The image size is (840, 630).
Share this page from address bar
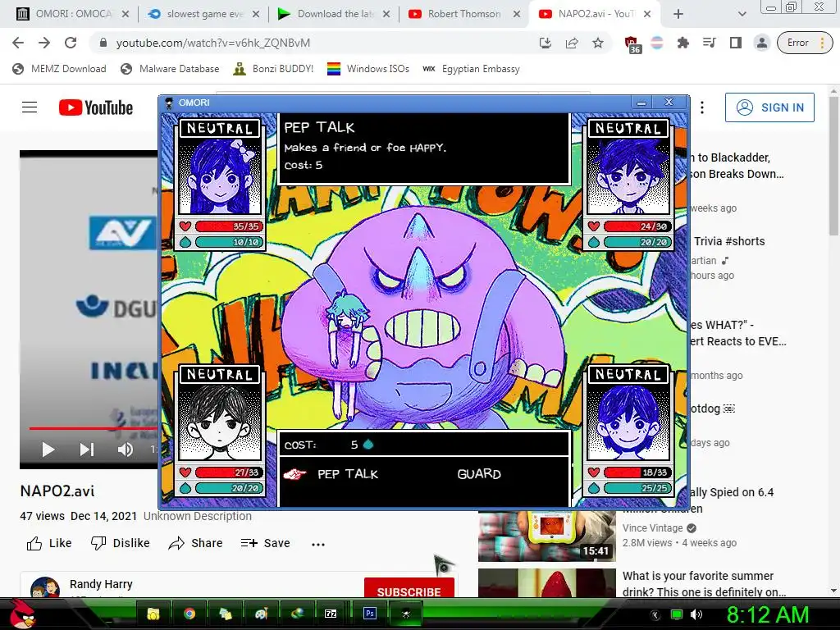pyautogui.click(x=572, y=43)
